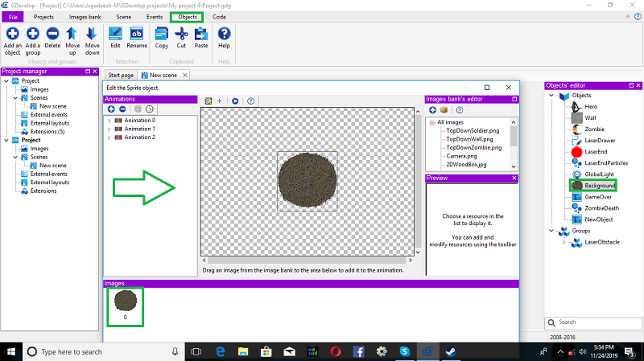The height and width of the screenshot is (361, 644).
Task: Select TopDownZombie.png in the image bank
Action: coord(473,147)
